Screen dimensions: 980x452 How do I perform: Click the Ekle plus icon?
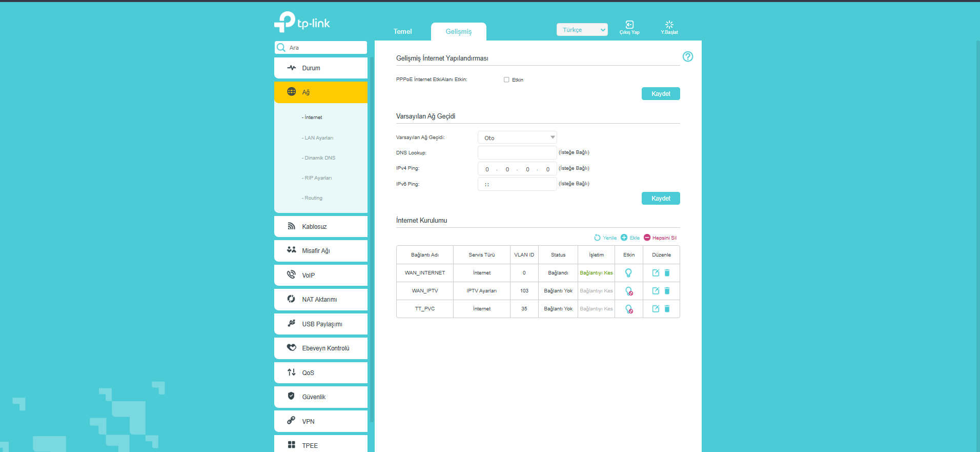tap(624, 238)
